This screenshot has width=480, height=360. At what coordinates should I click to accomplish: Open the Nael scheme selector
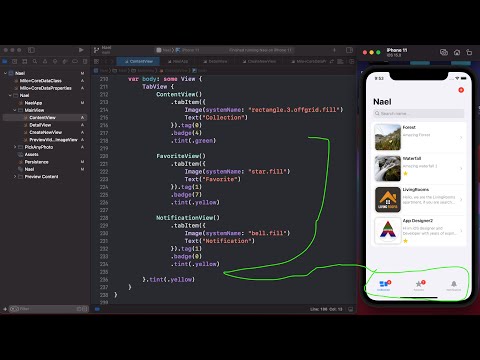tap(164, 50)
